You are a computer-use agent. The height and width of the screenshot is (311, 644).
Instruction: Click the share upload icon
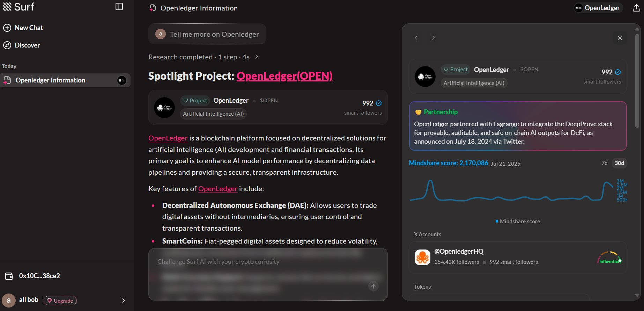(636, 8)
